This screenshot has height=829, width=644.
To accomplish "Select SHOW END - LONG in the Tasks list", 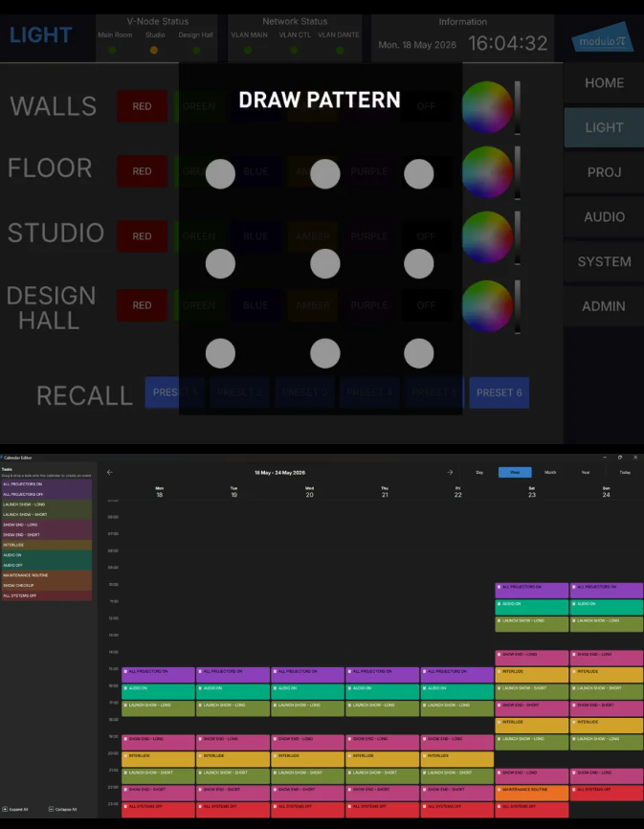I will coord(47,525).
